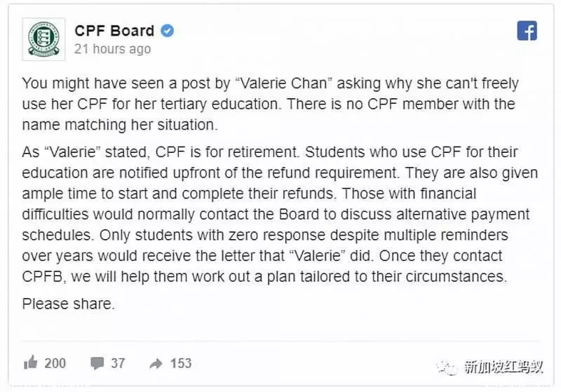Click "CPFB" in the last sentence
The width and height of the screenshot is (561, 392).
click(43, 276)
